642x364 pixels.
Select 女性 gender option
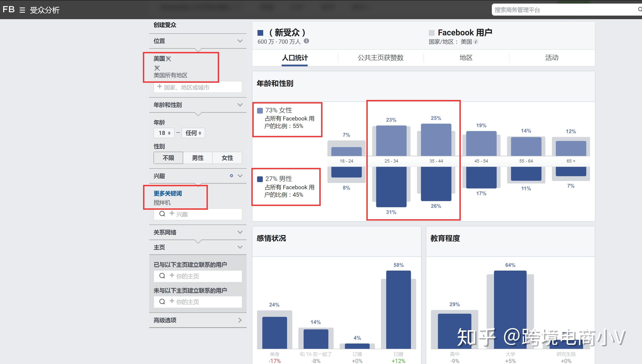(x=227, y=158)
